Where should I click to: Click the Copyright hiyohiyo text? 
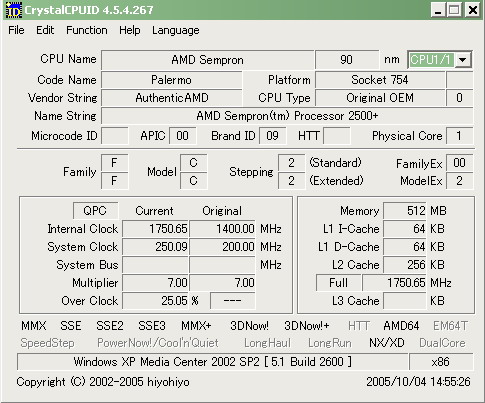click(x=103, y=382)
